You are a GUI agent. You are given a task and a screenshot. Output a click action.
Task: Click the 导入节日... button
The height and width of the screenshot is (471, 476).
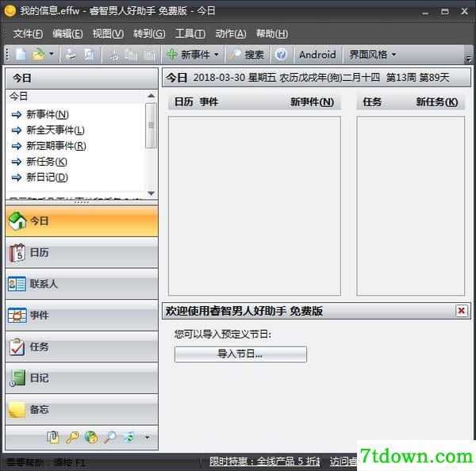tap(240, 354)
